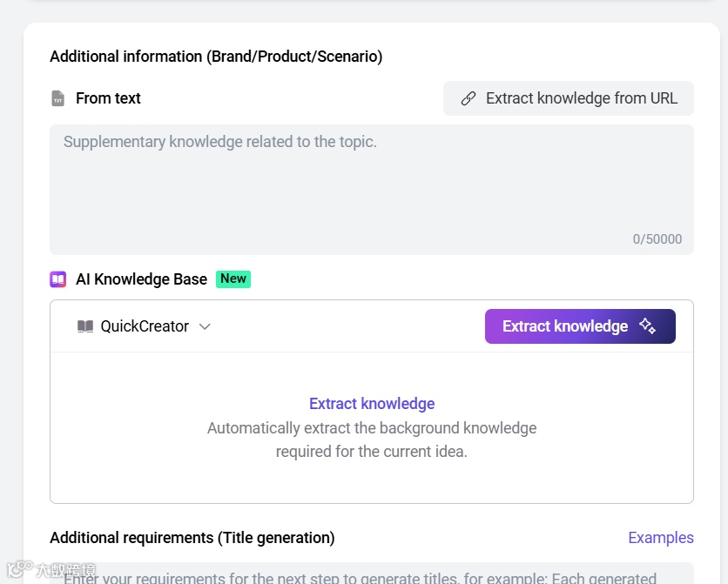Click the Additional requirements (Title generation) heading
This screenshot has width=728, height=584.
(192, 538)
